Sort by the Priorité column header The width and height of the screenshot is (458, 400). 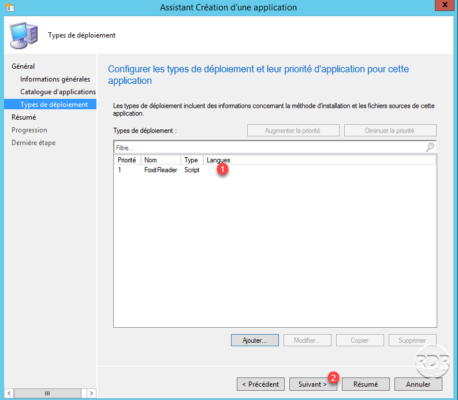point(127,160)
